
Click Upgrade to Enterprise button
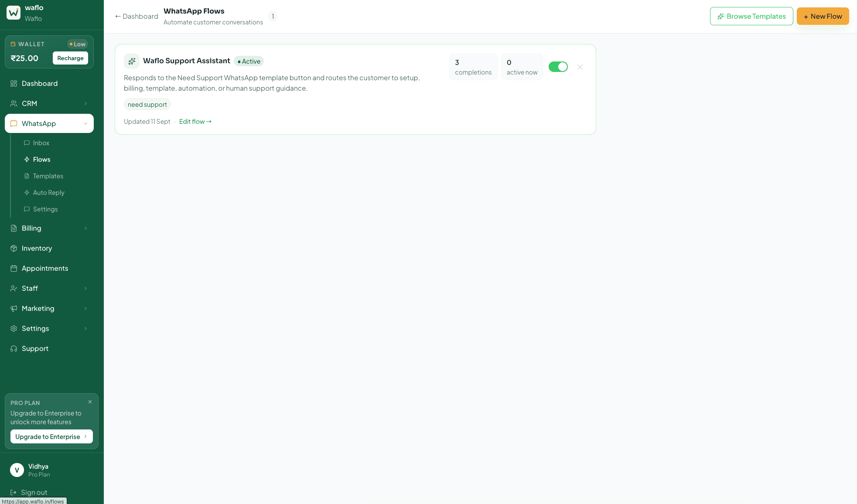(x=51, y=436)
